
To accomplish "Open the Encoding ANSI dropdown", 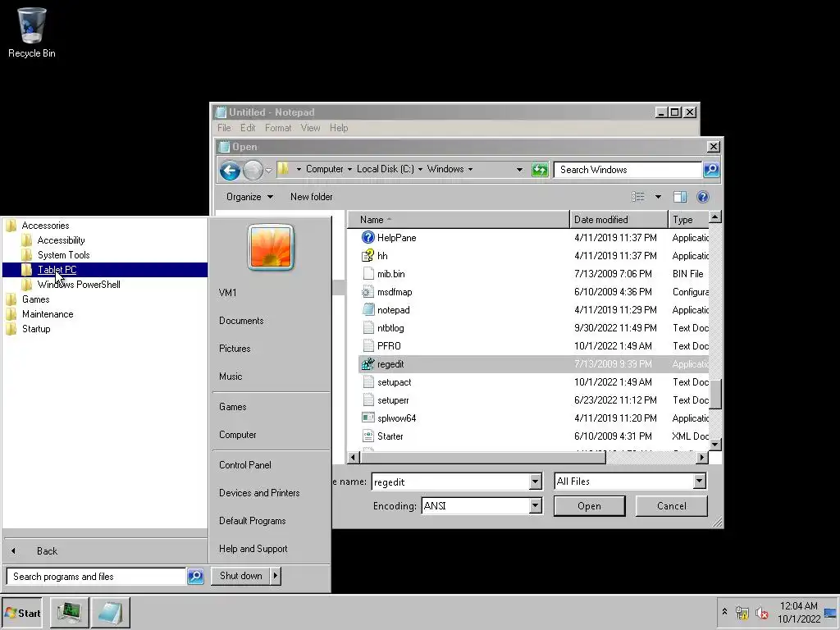I will coord(535,505).
